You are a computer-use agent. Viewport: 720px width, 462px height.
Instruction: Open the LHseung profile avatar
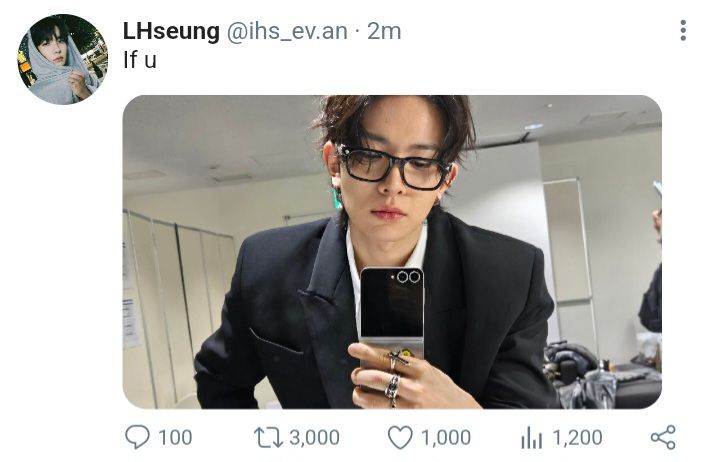click(x=62, y=59)
